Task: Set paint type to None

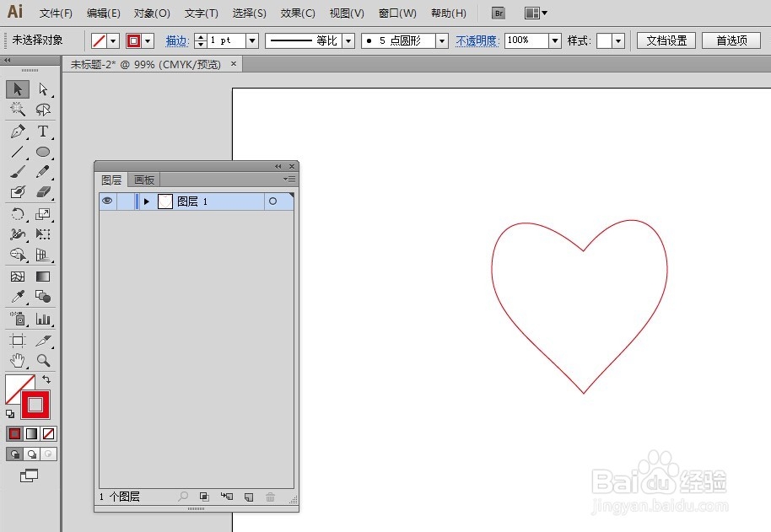Action: (48, 433)
